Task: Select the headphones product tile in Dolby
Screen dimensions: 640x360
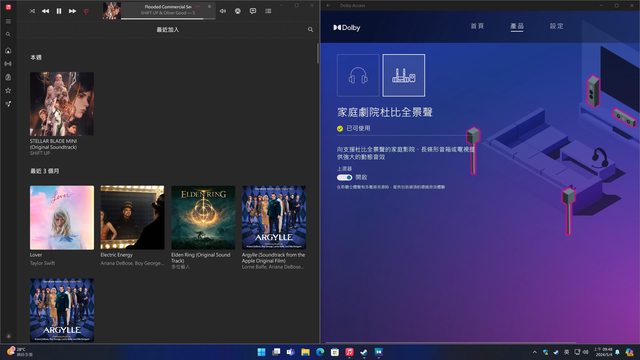Action: tap(358, 76)
